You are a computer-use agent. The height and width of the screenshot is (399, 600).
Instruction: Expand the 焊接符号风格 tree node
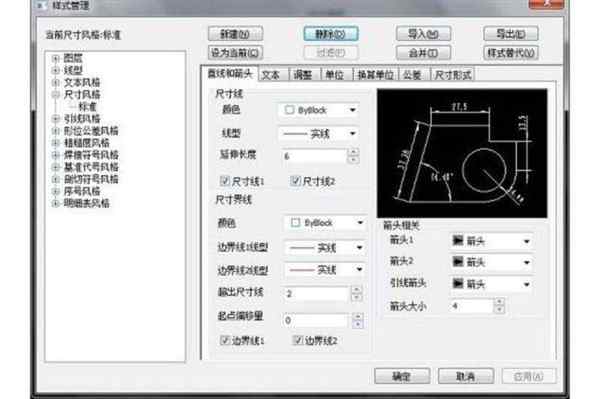[56, 155]
